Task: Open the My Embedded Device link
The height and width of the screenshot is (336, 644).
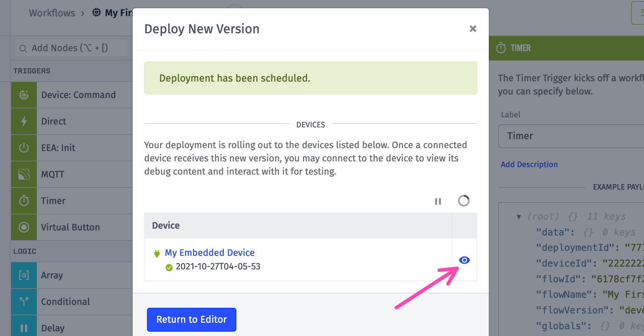Action: pos(210,253)
